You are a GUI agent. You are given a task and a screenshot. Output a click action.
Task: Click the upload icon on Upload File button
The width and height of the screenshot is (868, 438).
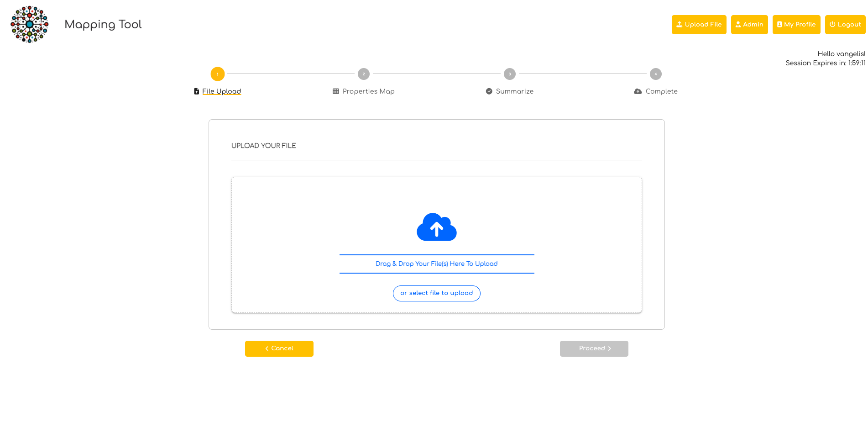(680, 24)
